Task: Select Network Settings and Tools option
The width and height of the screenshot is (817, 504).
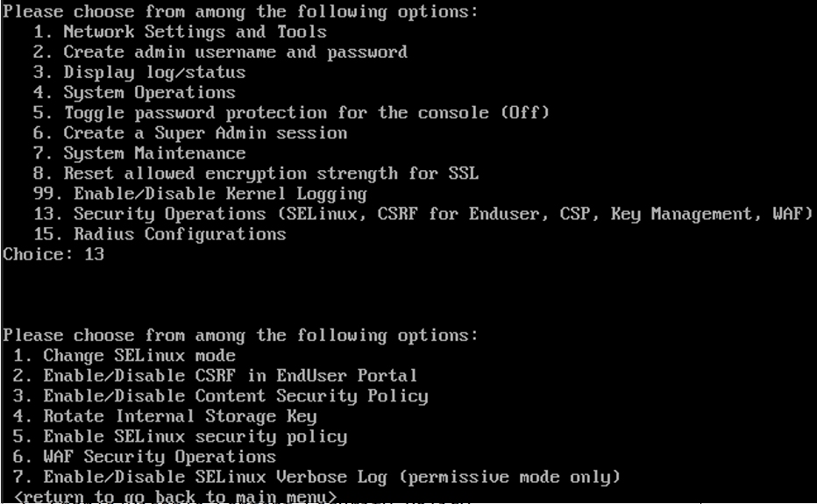Action: [x=180, y=32]
